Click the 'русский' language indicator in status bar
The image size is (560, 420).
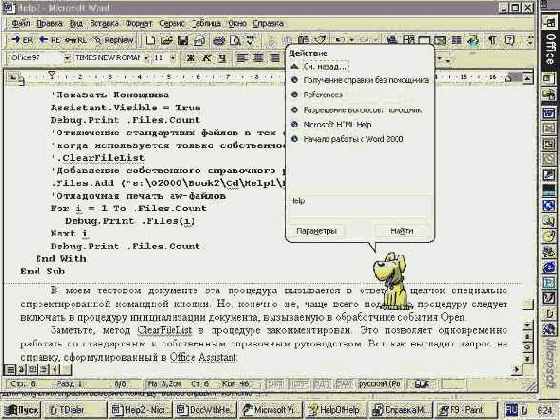[x=380, y=384]
